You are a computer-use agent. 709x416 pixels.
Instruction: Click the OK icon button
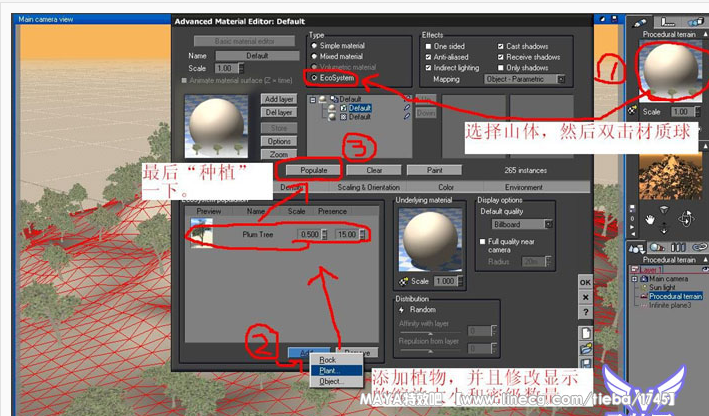coord(585,283)
